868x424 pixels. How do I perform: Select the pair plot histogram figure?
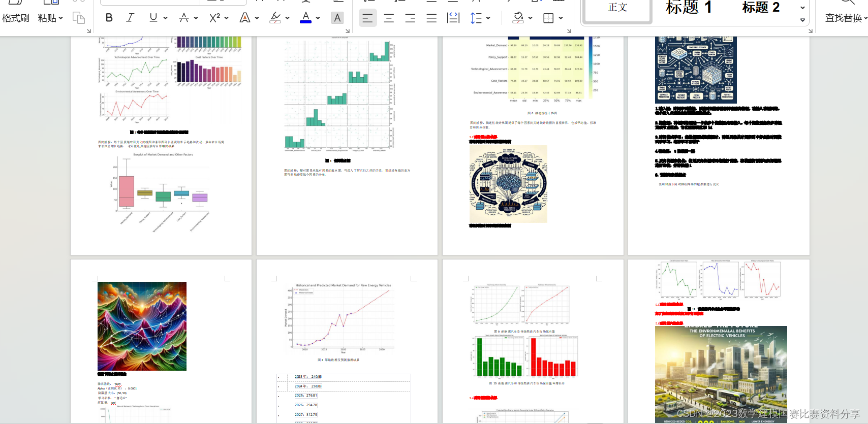[x=339, y=95]
